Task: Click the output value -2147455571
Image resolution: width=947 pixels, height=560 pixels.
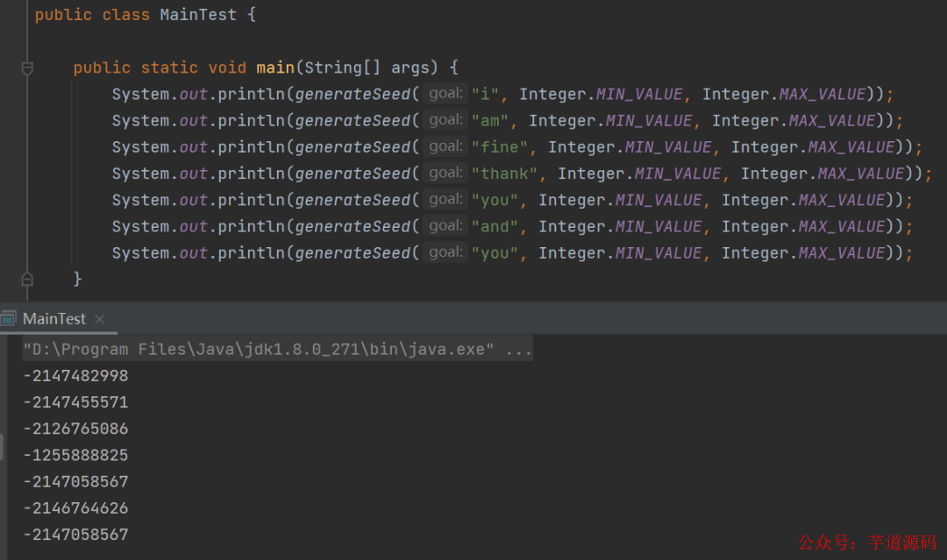Action: click(76, 402)
